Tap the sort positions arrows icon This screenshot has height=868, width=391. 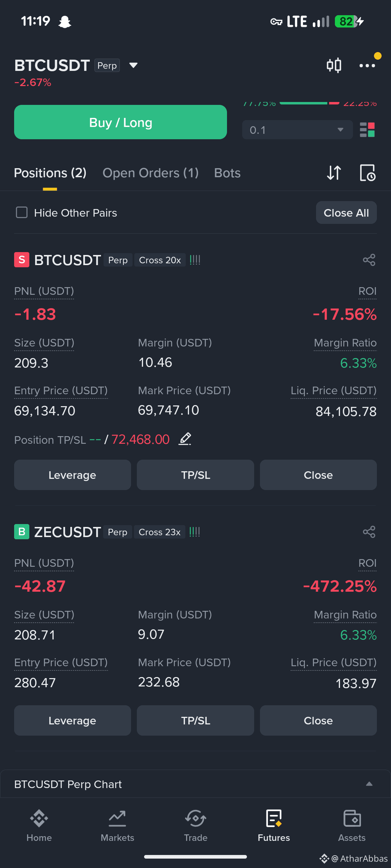pos(334,173)
